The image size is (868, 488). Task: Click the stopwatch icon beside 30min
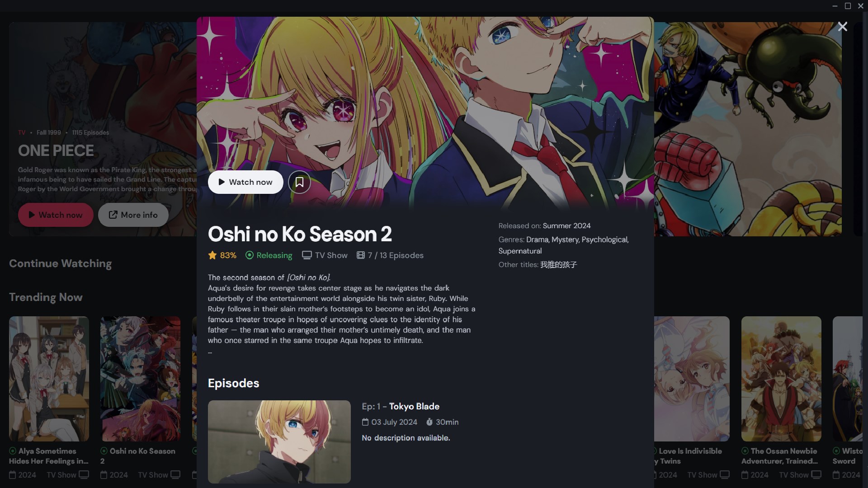tap(429, 422)
